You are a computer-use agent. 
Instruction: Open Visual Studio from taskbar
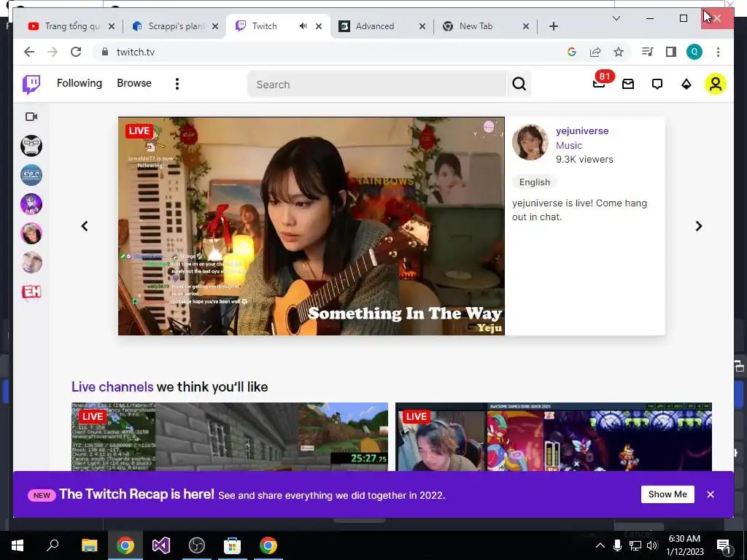[x=161, y=545]
